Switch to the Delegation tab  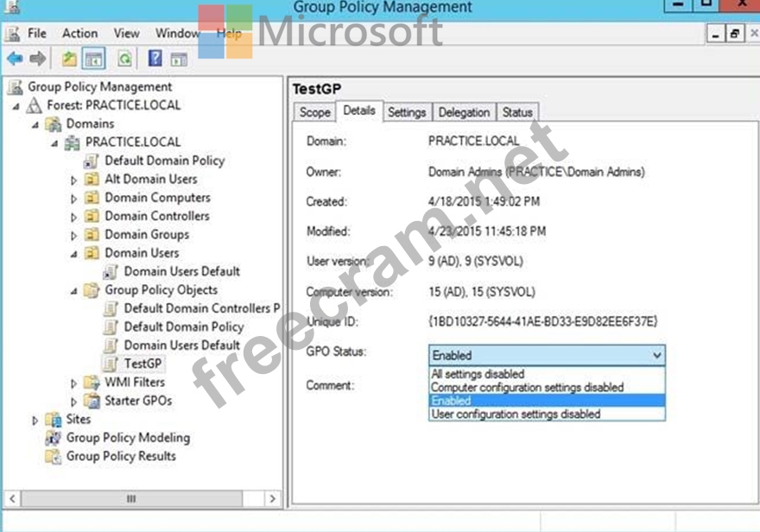pyautogui.click(x=464, y=112)
